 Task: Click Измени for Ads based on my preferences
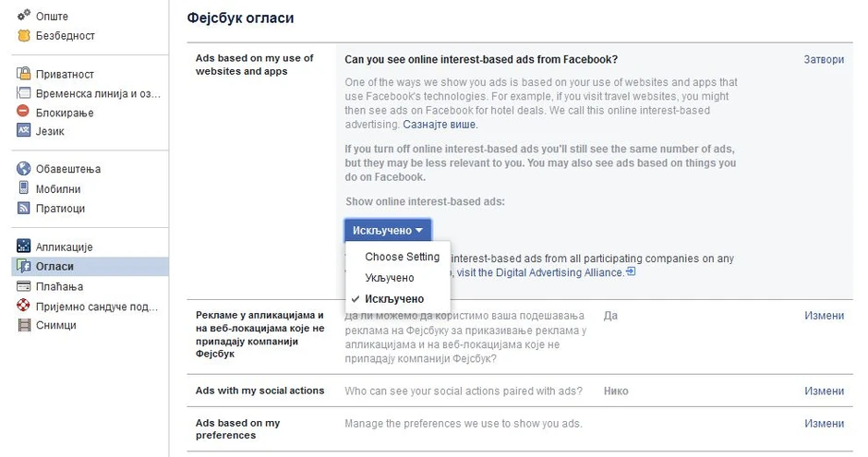click(x=824, y=424)
